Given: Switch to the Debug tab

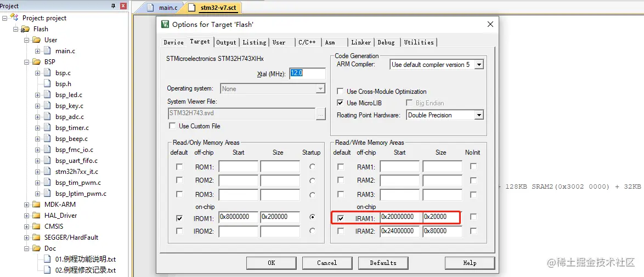Looking at the screenshot, I should click(387, 42).
